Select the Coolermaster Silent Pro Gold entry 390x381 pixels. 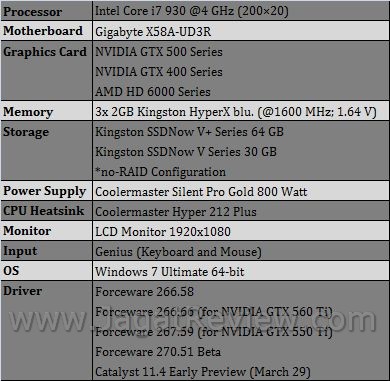pyautogui.click(x=201, y=192)
